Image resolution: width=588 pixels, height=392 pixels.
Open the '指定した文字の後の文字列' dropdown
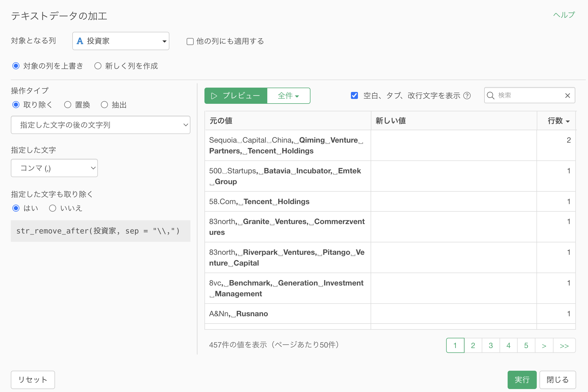tap(101, 125)
